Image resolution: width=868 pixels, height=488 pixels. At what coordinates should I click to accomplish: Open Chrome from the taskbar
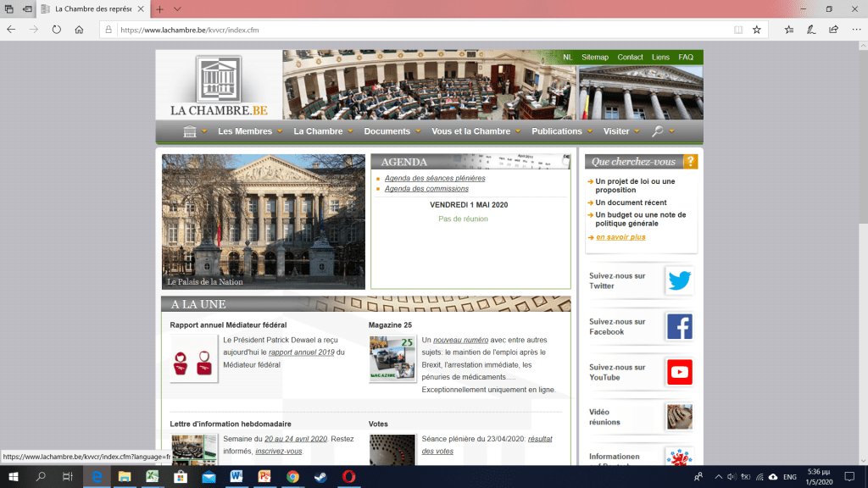(292, 477)
